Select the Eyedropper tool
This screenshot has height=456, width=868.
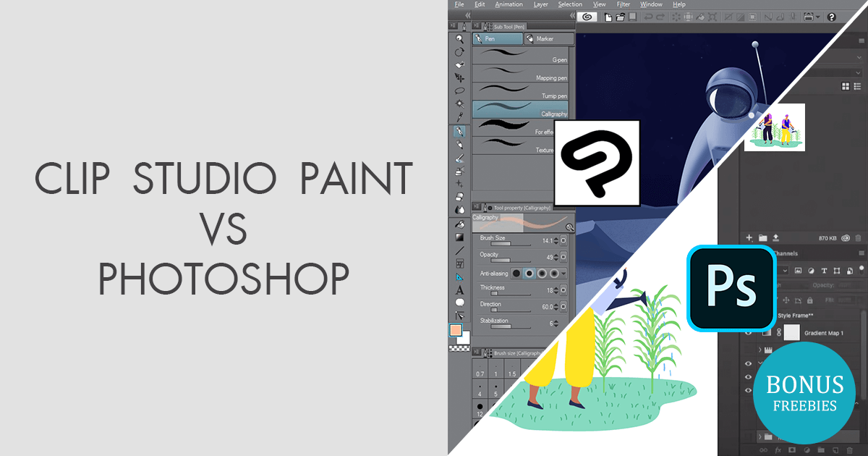coord(459,117)
